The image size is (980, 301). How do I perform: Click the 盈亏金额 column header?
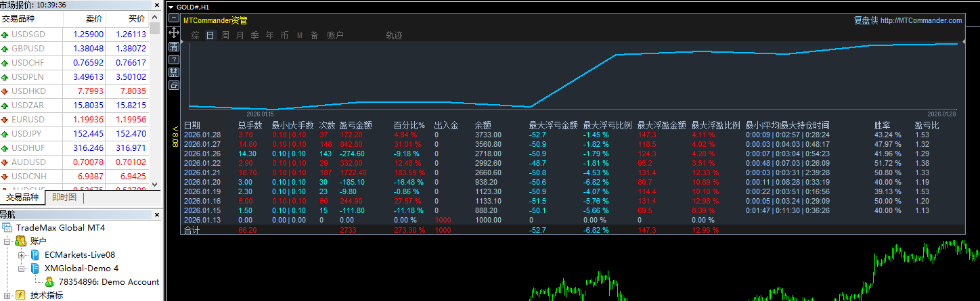coord(356,125)
